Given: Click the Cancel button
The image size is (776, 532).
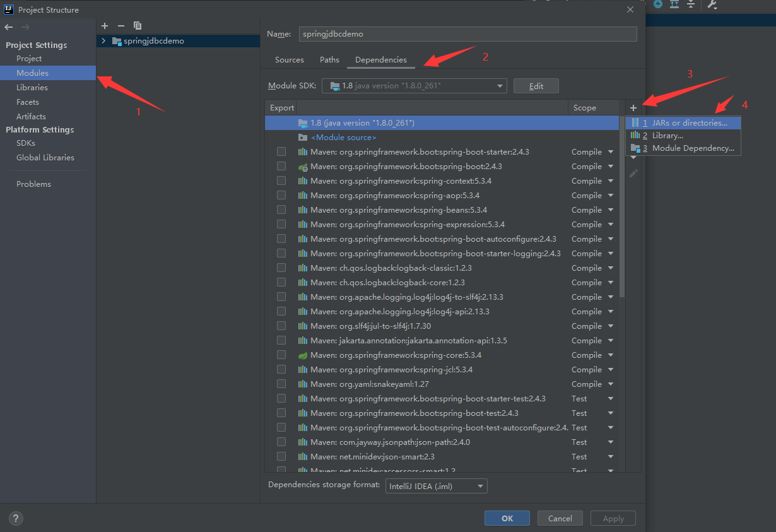Looking at the screenshot, I should click(x=560, y=519).
